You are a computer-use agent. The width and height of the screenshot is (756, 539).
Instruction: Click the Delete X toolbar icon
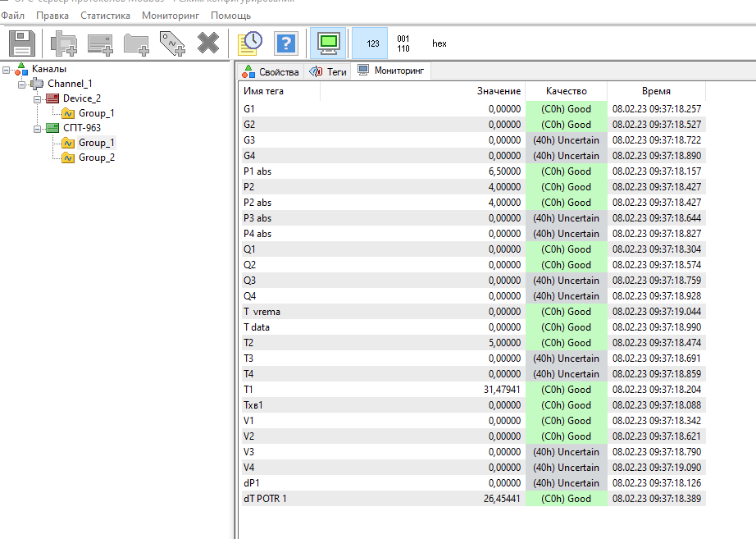[x=208, y=43]
